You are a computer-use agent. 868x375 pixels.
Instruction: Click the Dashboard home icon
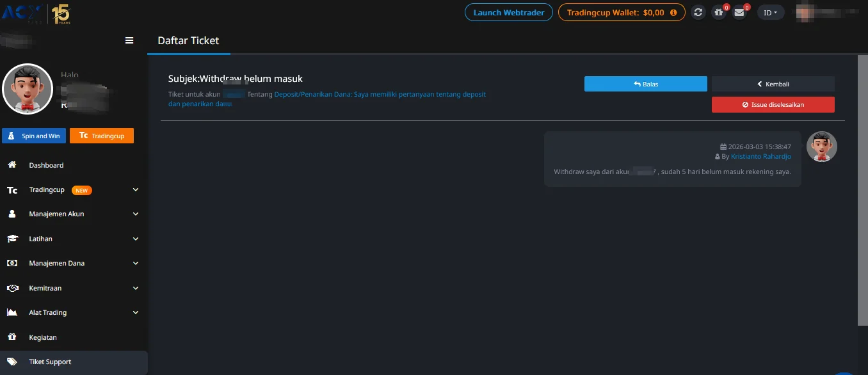click(x=12, y=165)
